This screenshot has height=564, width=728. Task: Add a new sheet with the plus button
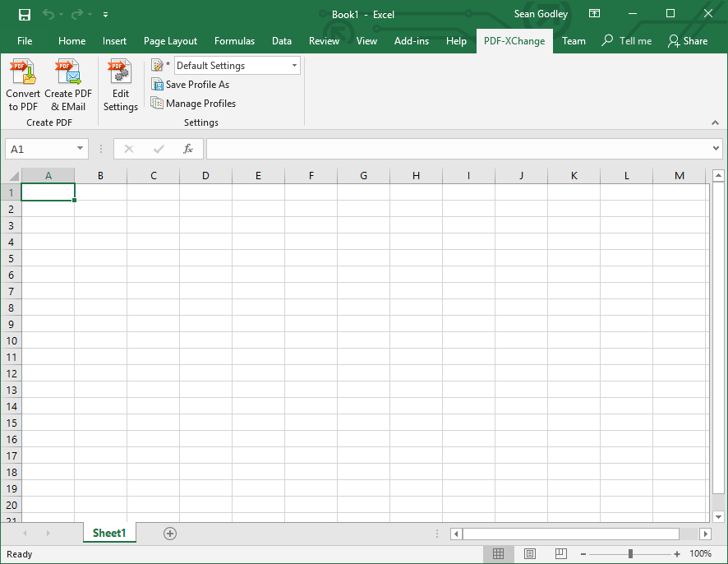pyautogui.click(x=170, y=534)
